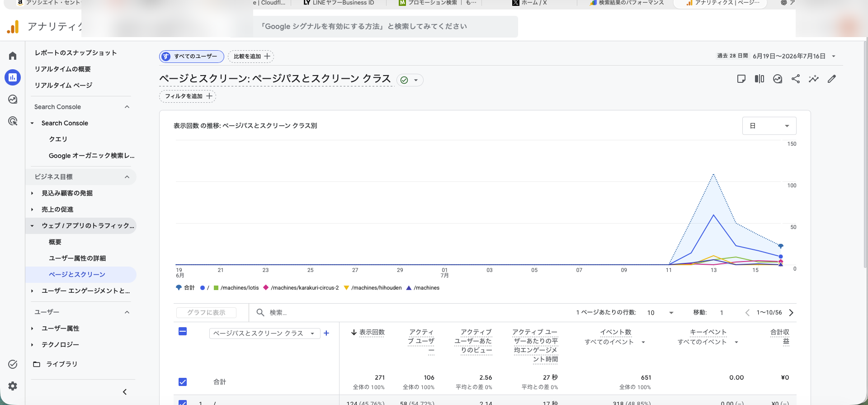Open リアルタイム ページ
The image size is (868, 405).
[x=63, y=86]
